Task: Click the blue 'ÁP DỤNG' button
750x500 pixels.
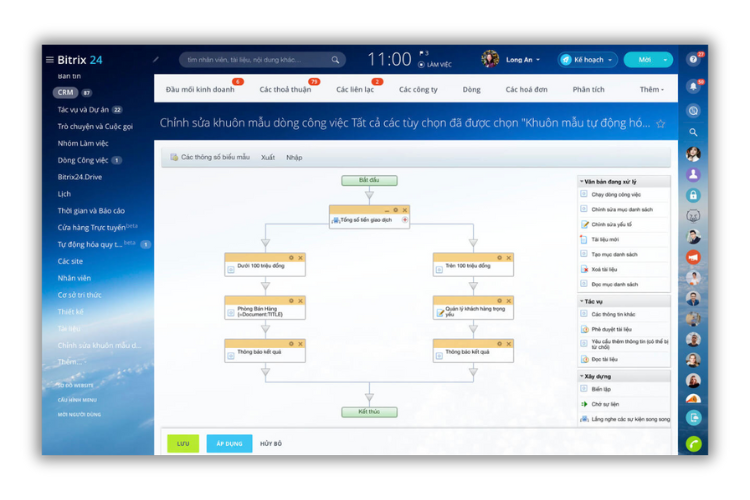Action: pyautogui.click(x=229, y=443)
